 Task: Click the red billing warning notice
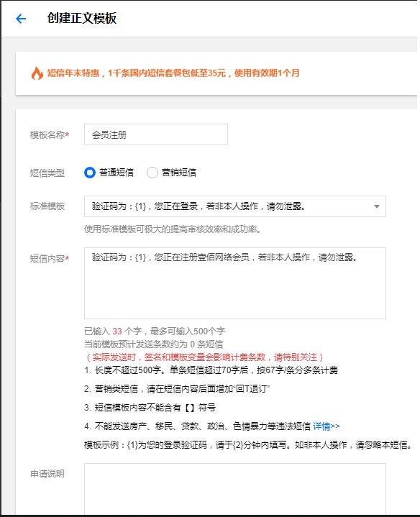[204, 357]
